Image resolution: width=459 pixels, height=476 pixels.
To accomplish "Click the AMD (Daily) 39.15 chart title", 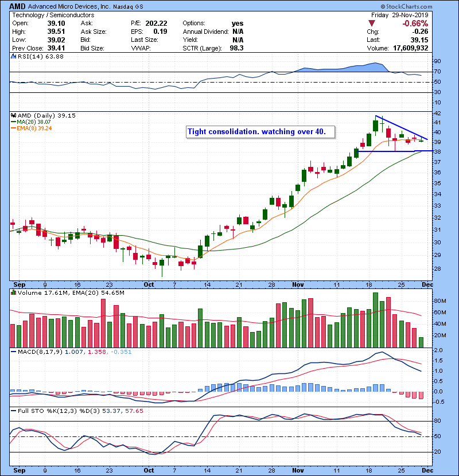I will point(47,116).
